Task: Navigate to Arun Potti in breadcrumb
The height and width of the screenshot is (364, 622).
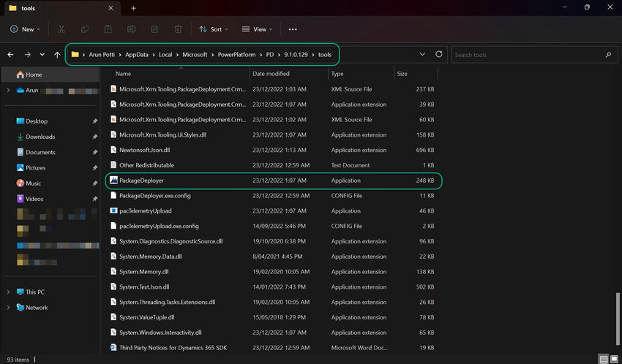Action: (x=102, y=55)
